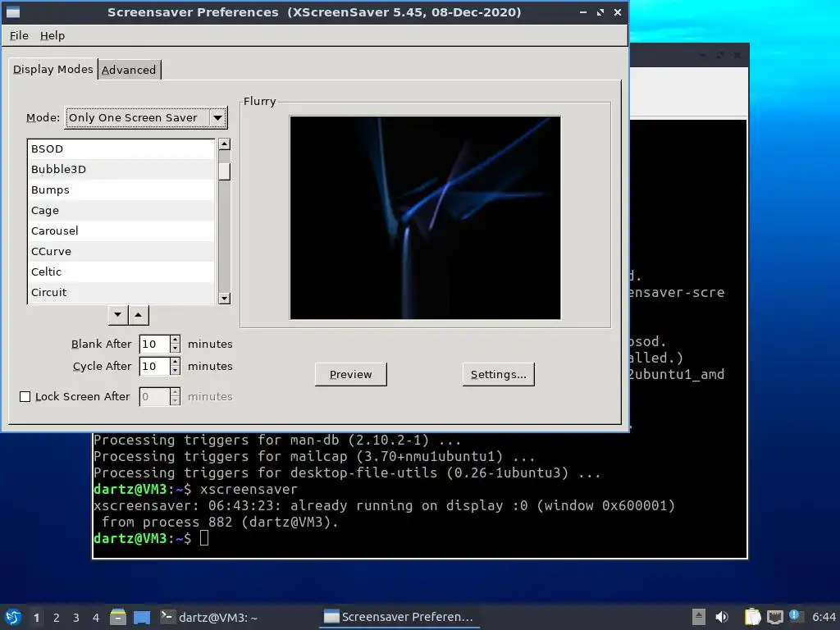Select Circuit in the screensaver list
The height and width of the screenshot is (630, 840).
(x=121, y=292)
